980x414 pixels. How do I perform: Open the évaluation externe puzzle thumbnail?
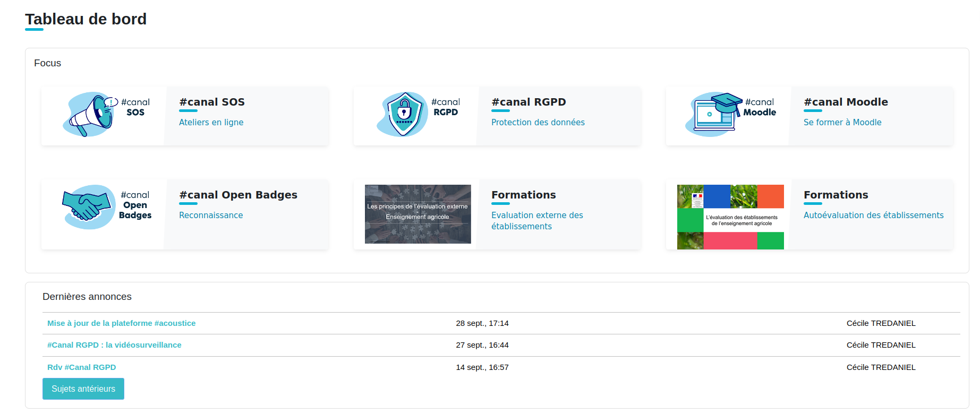(417, 214)
